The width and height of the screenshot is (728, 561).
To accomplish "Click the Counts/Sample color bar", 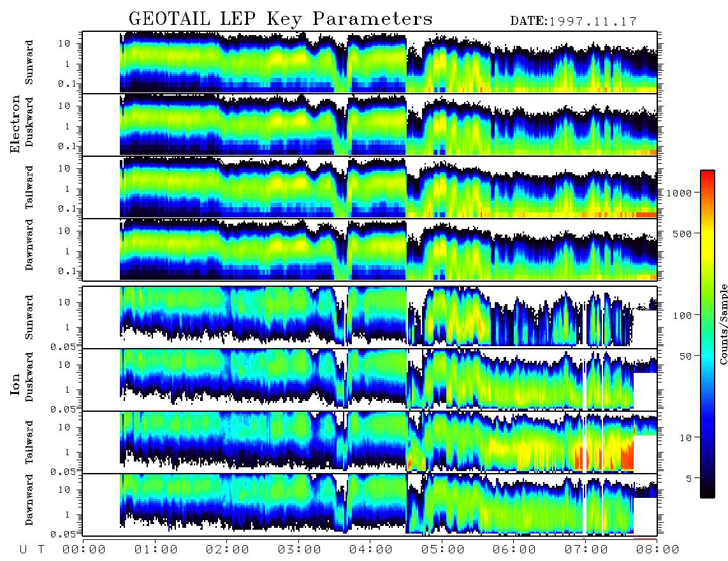I will 708,334.
